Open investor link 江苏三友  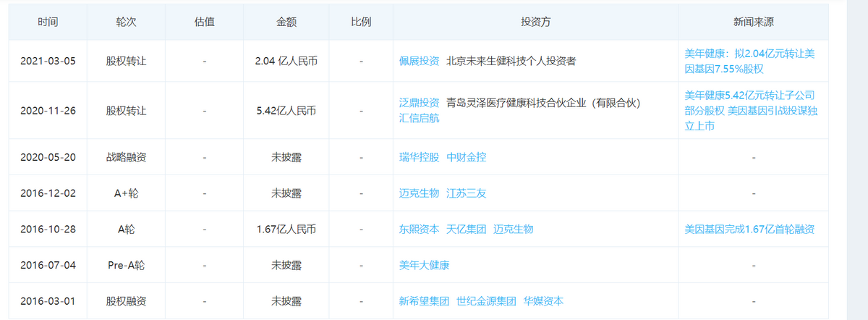(467, 193)
